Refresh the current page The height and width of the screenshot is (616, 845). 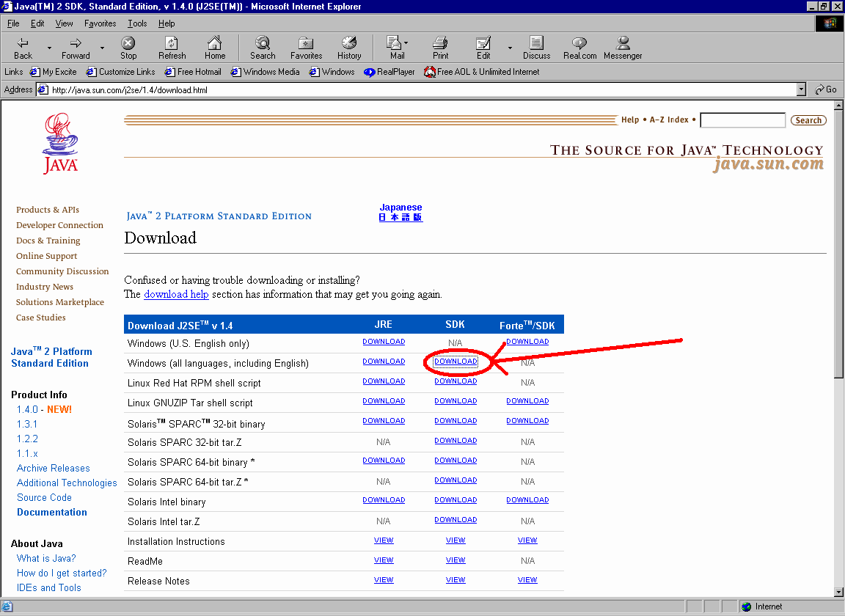172,48
